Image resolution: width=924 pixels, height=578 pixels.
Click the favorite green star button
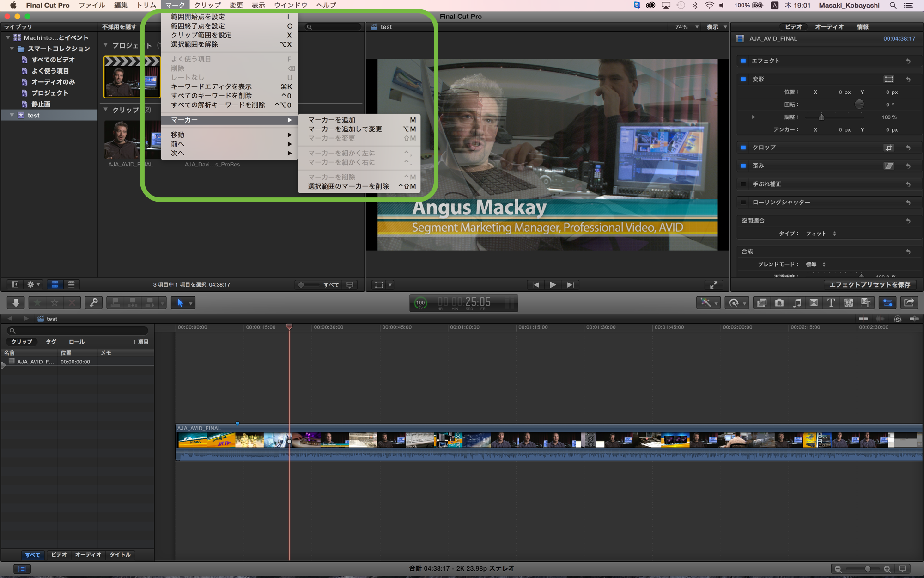(37, 303)
